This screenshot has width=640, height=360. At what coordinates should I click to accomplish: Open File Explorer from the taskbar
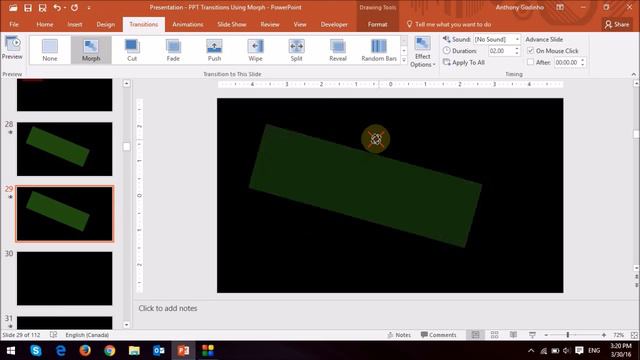134,350
